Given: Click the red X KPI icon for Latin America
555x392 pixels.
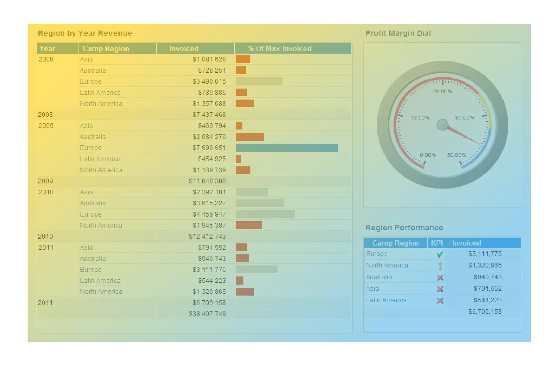Looking at the screenshot, I should tap(440, 301).
